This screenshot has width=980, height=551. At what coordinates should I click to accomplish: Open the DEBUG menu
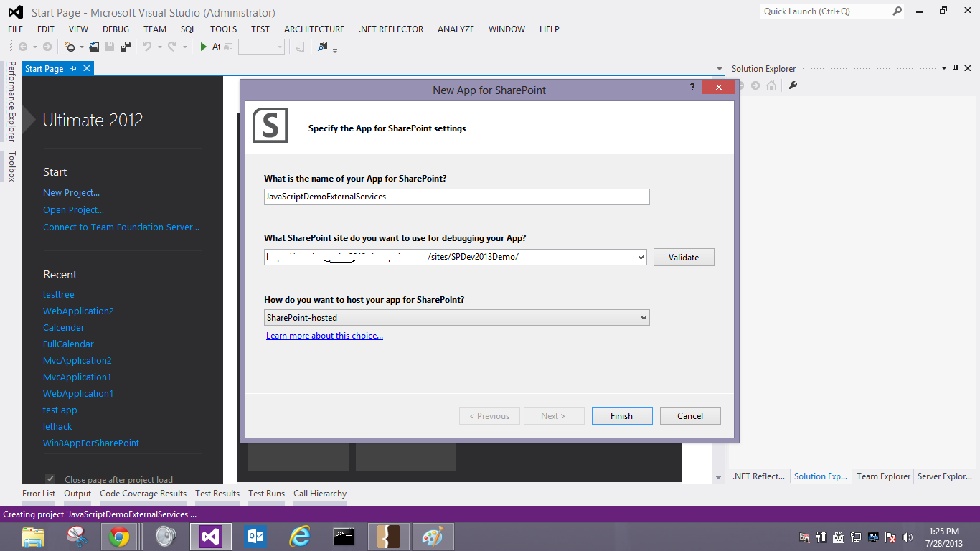pos(116,29)
